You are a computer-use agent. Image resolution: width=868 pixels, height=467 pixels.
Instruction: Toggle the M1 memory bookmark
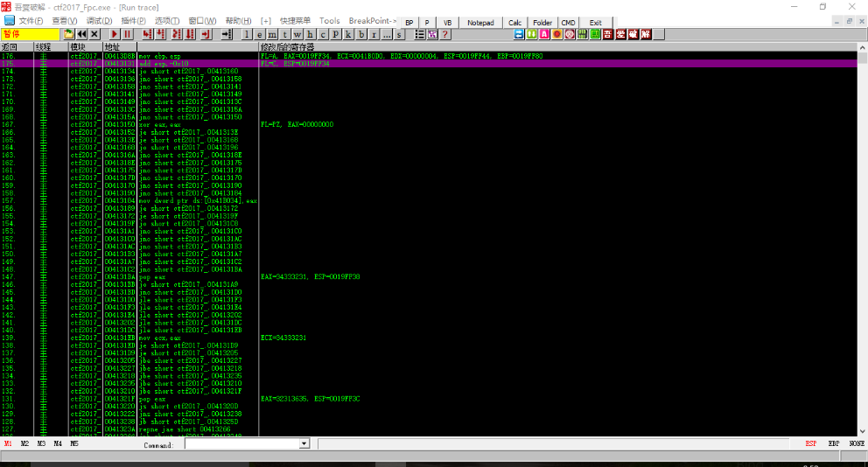pos(9,443)
